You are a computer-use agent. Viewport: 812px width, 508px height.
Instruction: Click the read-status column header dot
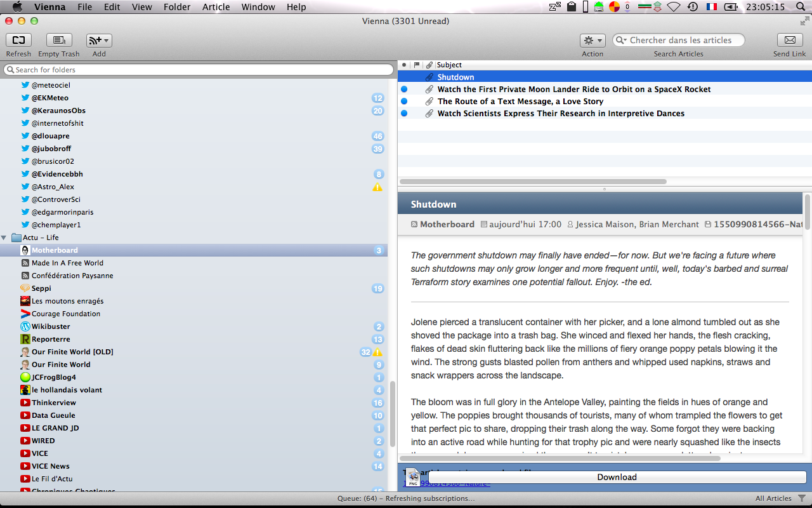pos(404,65)
